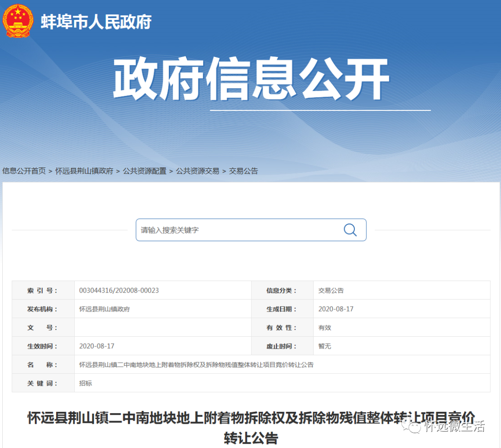Click the magnifying glass search icon
Screen dimensions: 501x448
(350, 230)
